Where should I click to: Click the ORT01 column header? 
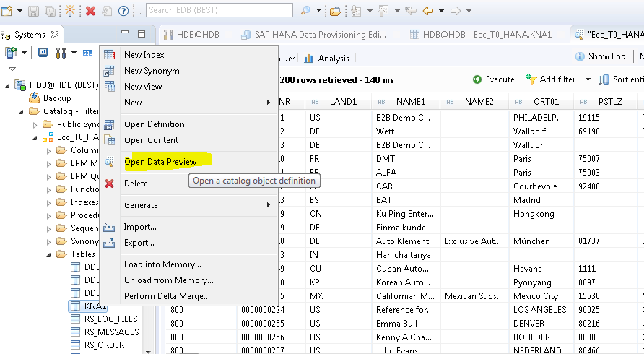point(541,102)
